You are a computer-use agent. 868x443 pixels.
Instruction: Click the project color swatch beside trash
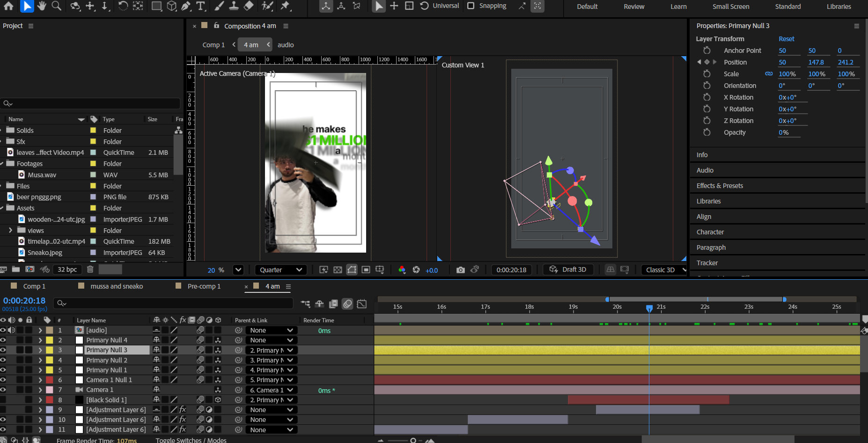click(x=110, y=269)
